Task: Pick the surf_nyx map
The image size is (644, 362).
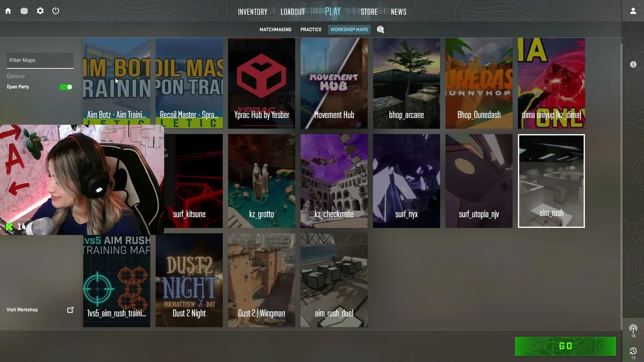Action: click(x=407, y=181)
